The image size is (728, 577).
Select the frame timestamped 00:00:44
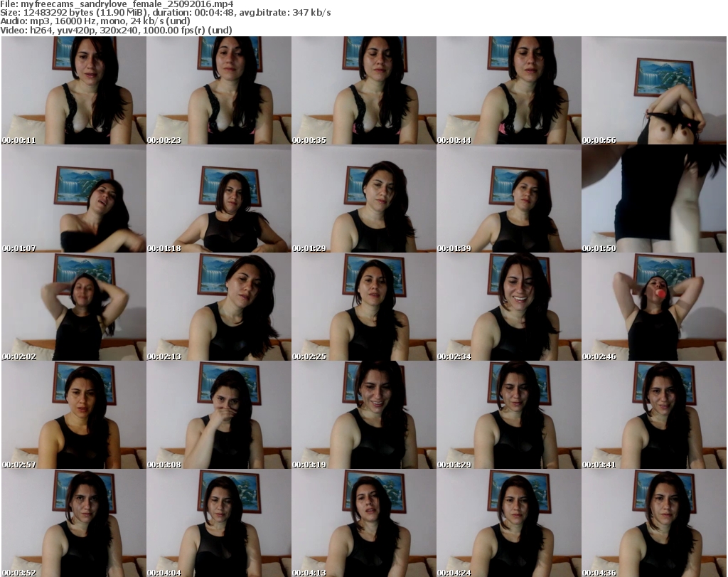(x=508, y=91)
